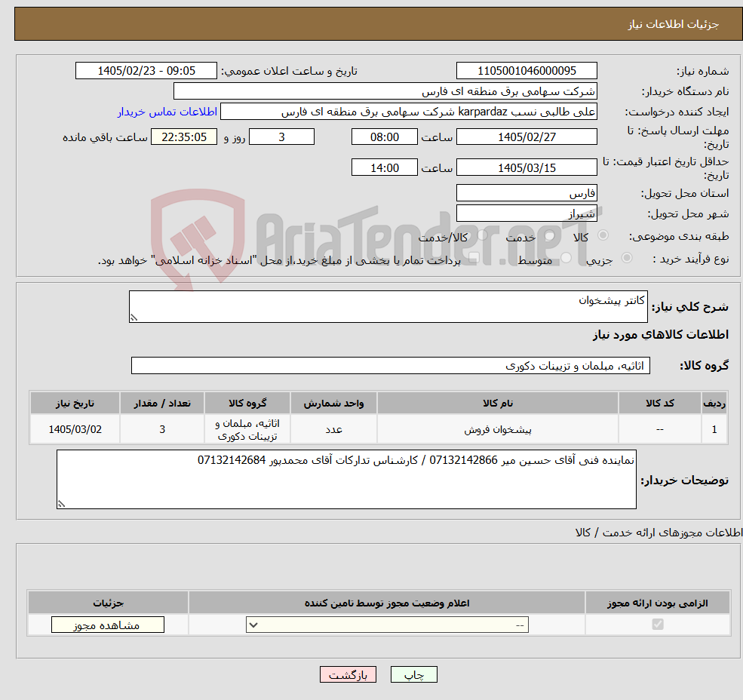Select the جزیی purchase type radio
Screen dimensions: 743x700
coord(626,258)
